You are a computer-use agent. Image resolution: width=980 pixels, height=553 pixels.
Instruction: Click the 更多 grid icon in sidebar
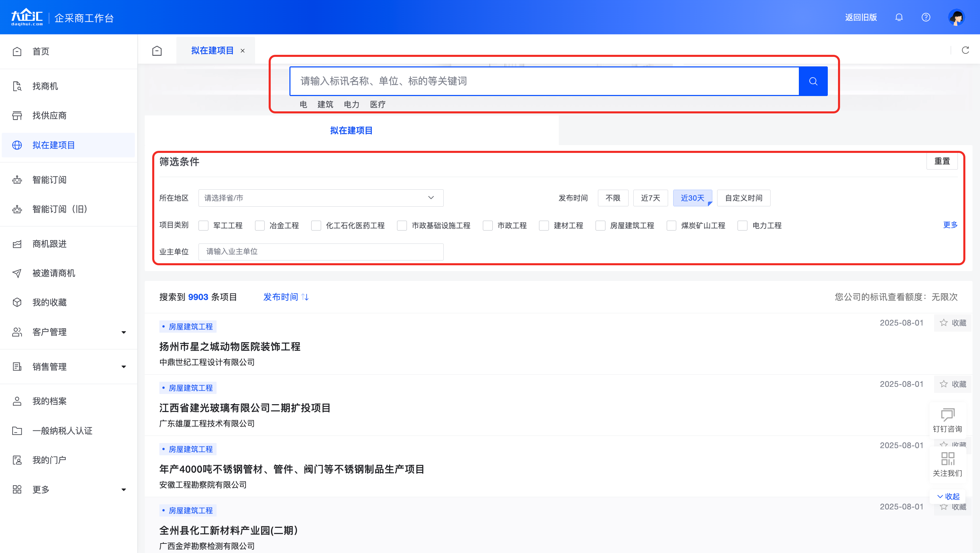pyautogui.click(x=17, y=489)
